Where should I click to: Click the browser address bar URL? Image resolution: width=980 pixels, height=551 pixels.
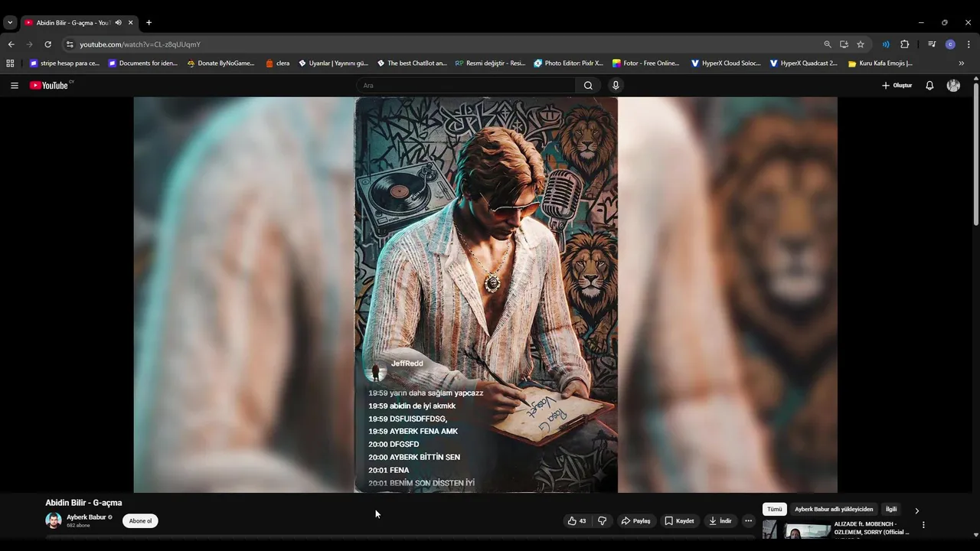tap(140, 44)
